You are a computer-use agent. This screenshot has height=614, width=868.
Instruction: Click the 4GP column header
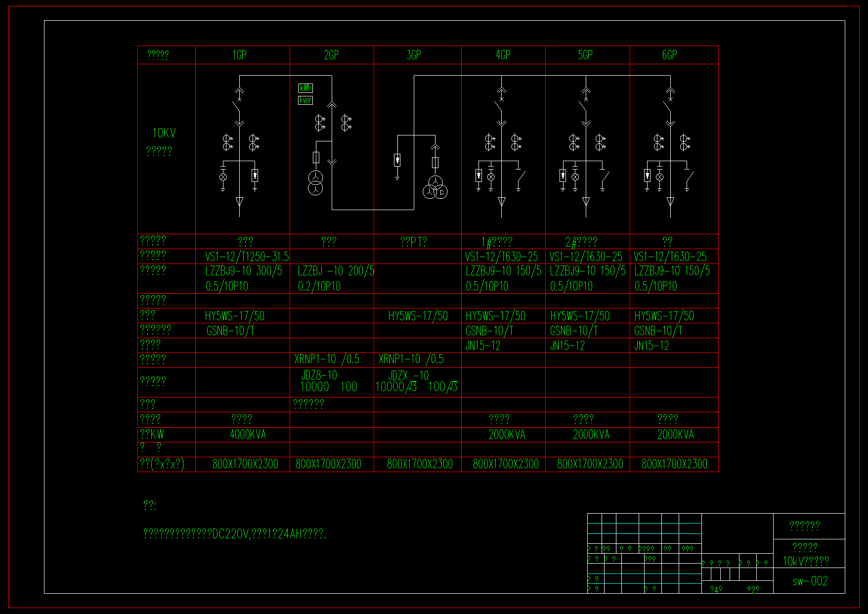coord(503,55)
